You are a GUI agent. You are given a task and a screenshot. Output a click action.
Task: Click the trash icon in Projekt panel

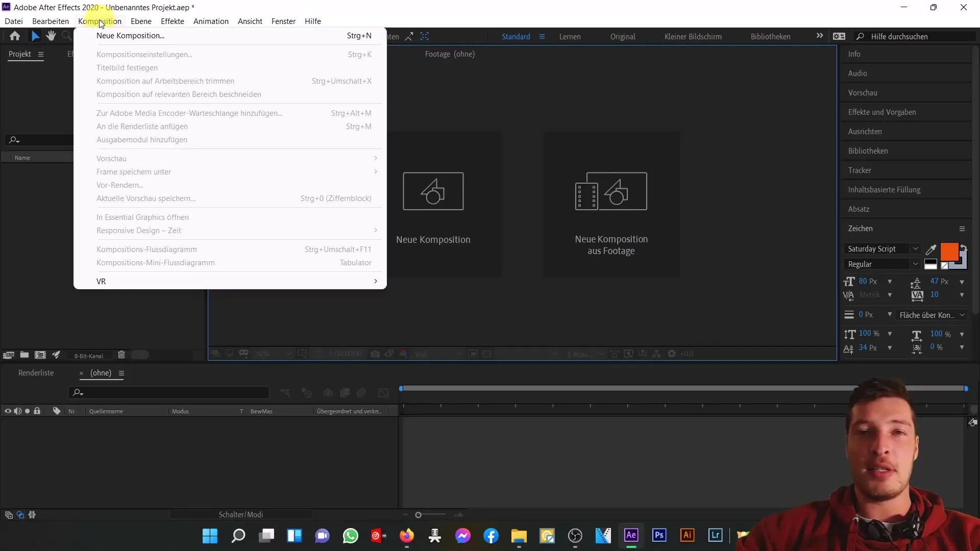pyautogui.click(x=121, y=355)
